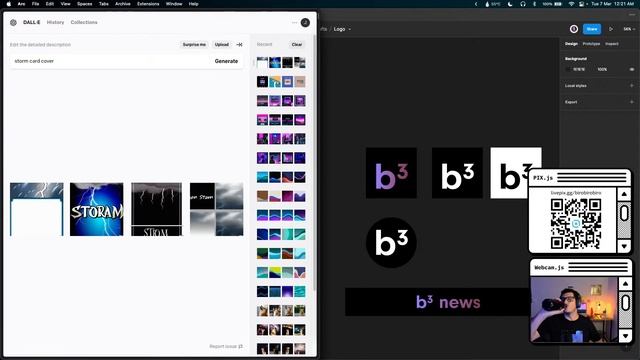The height and width of the screenshot is (360, 640).
Task: Click Webcam.js widget scroll up arrow
Action: tap(625, 283)
